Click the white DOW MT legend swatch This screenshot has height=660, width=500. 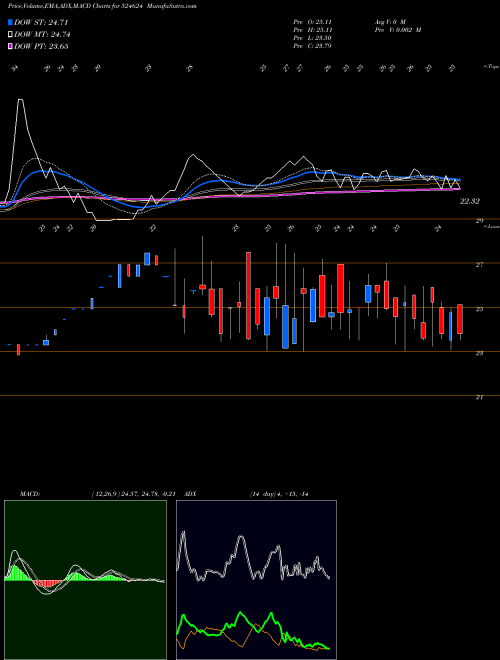click(10, 35)
